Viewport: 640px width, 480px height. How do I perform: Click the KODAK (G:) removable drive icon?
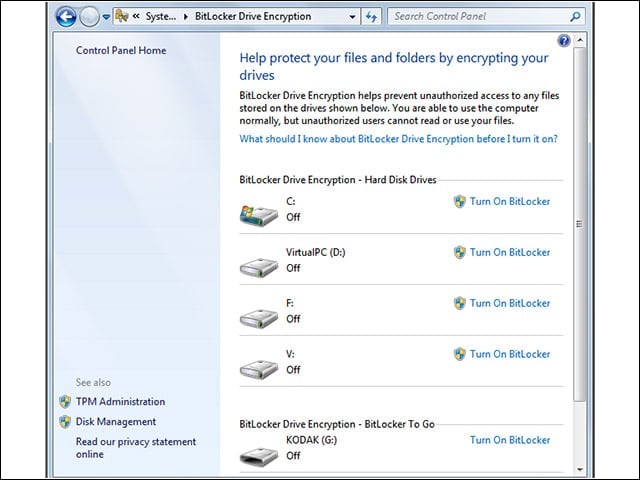(259, 456)
